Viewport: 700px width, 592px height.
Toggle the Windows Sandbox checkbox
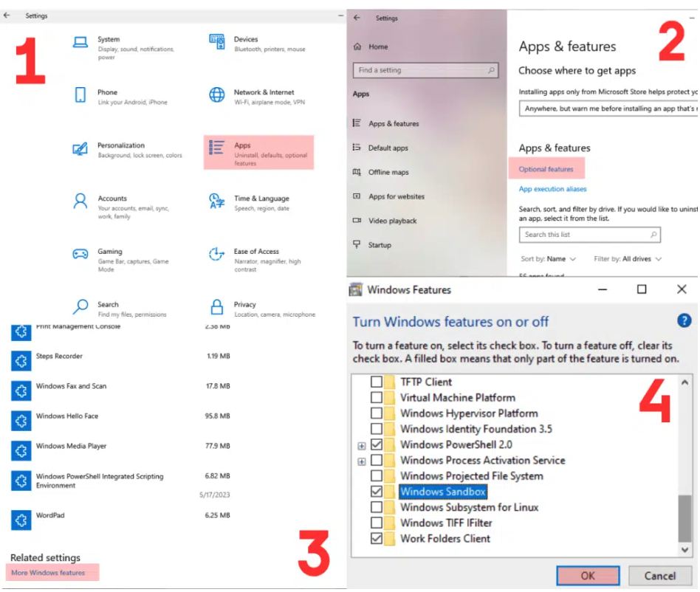click(377, 492)
